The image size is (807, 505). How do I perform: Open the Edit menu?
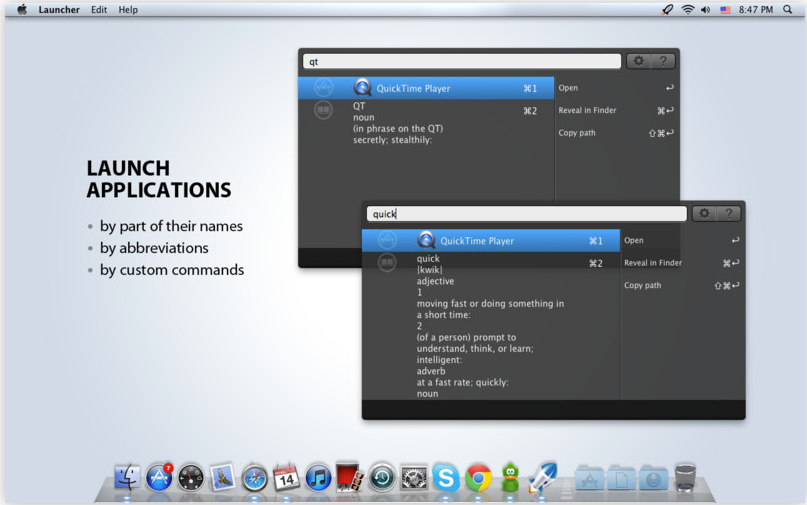[x=99, y=9]
